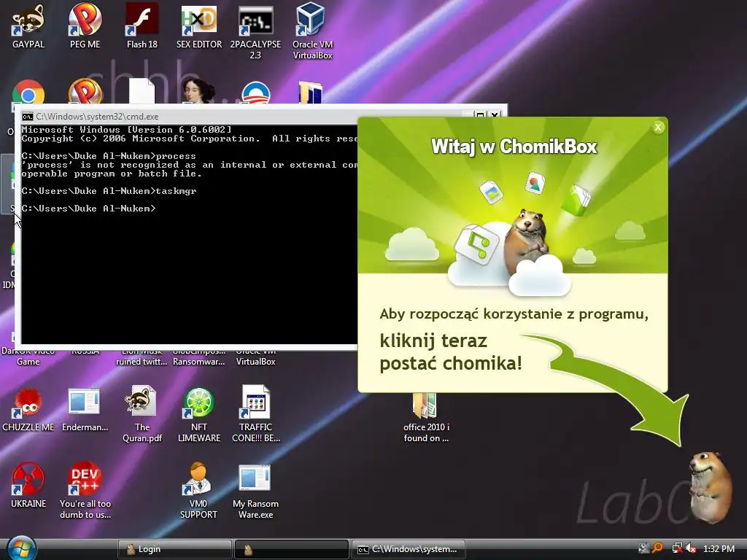
Task: Launch the 2PACALYPSE 2.3 console shortcut
Action: [256, 31]
